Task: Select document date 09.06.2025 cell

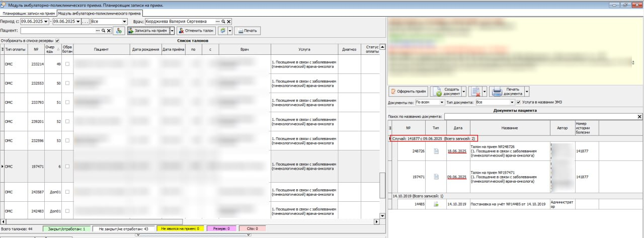Action: (x=457, y=177)
